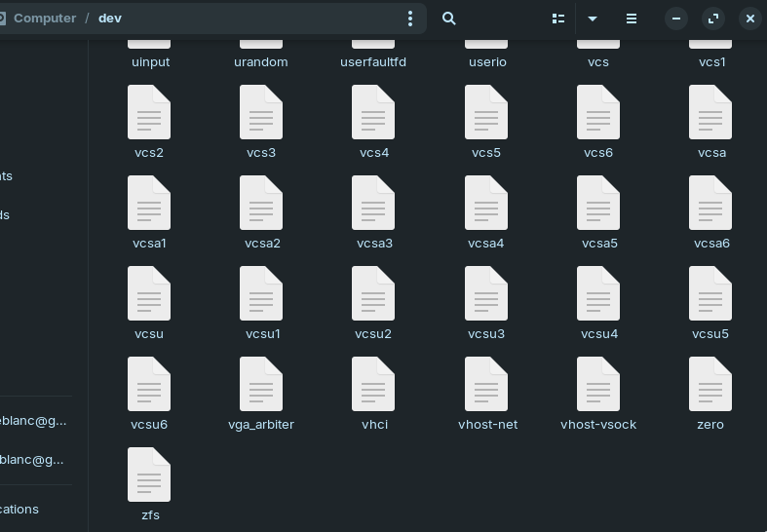Click the userfaultfd file name label
The image size is (767, 532).
pyautogui.click(x=373, y=62)
